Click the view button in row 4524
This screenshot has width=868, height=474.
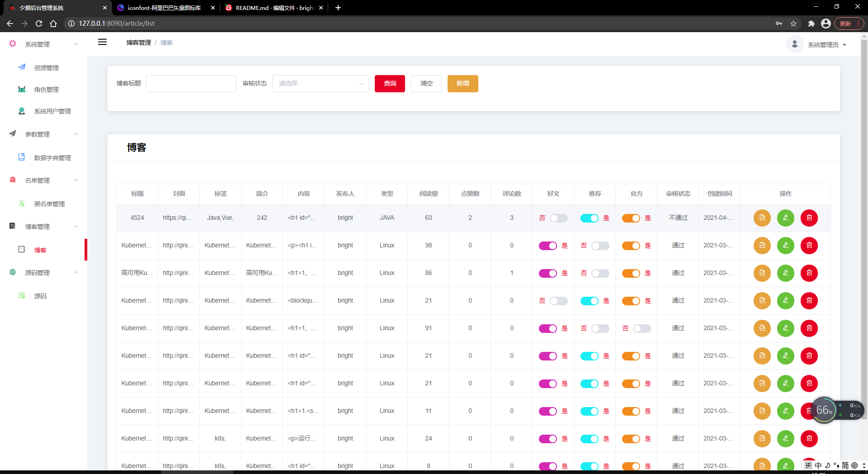click(x=762, y=218)
